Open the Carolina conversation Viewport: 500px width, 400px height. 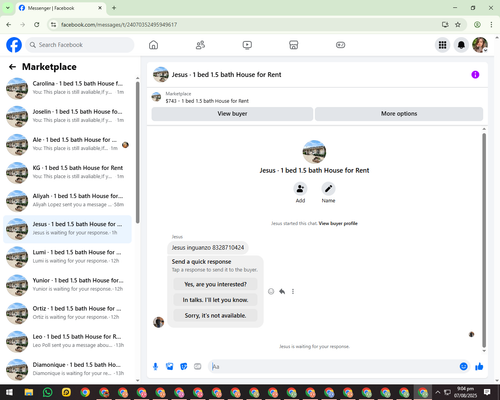67,88
